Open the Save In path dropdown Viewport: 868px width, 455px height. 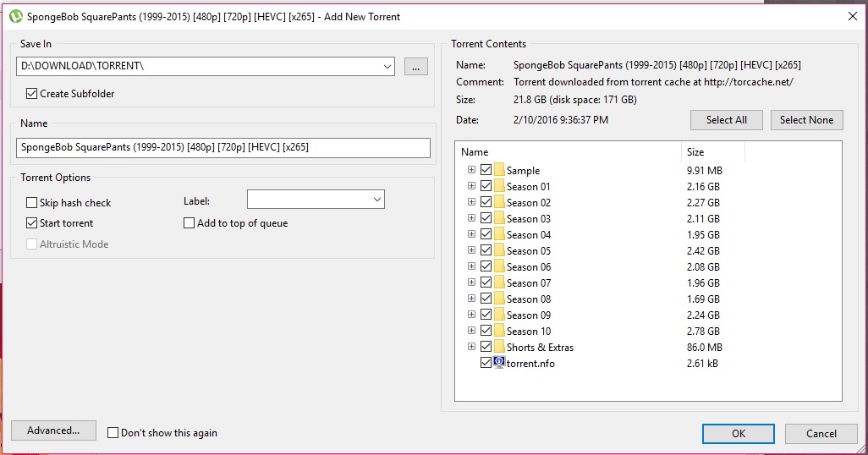point(387,67)
